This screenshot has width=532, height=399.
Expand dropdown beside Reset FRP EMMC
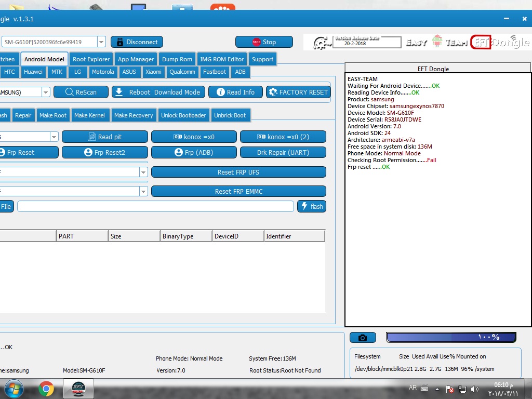click(143, 191)
